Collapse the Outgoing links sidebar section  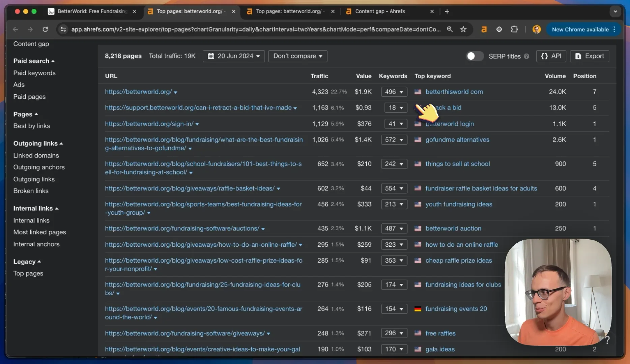[38, 143]
